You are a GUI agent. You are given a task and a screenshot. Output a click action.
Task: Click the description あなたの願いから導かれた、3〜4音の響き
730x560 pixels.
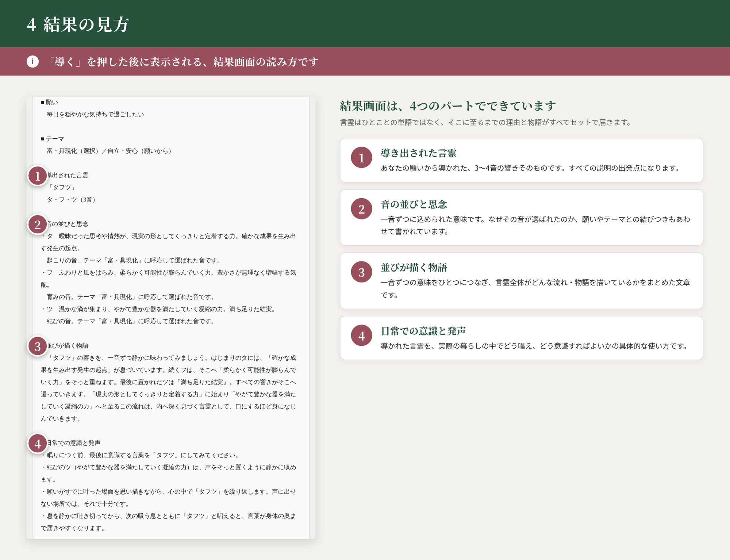(530, 168)
